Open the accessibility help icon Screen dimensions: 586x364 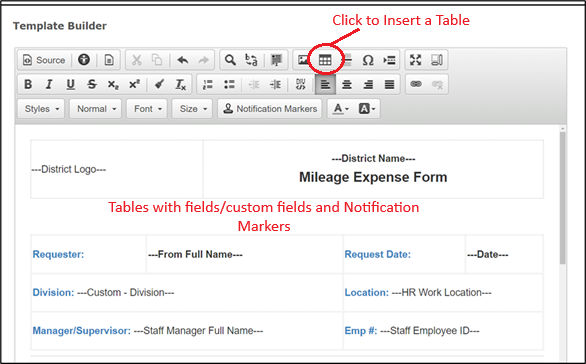(84, 60)
